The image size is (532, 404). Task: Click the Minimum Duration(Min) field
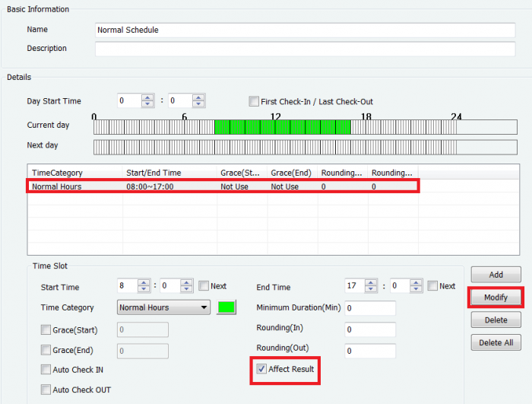[x=370, y=308]
